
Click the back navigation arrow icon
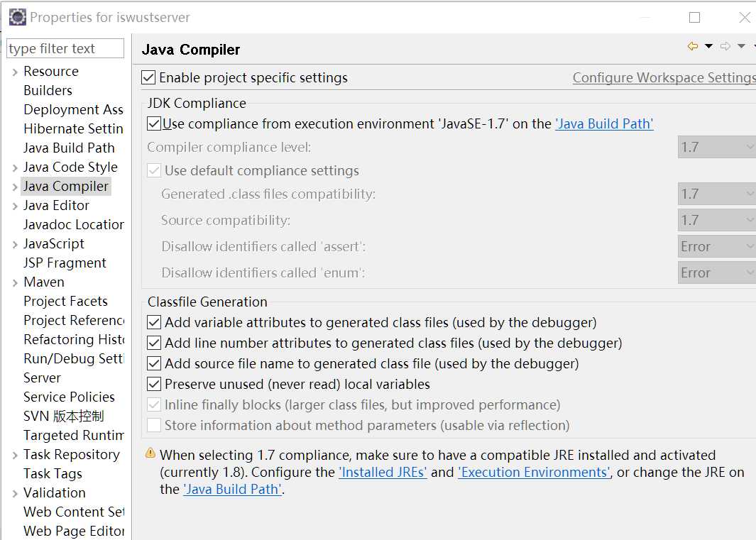coord(693,46)
